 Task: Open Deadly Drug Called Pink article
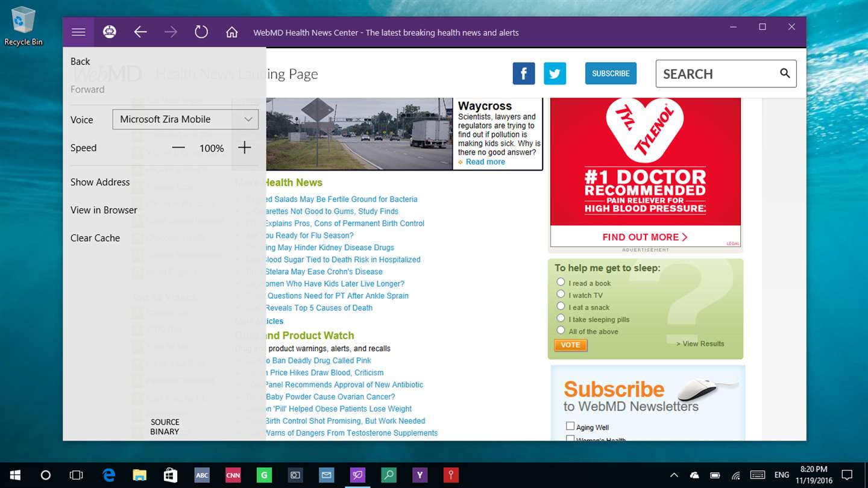click(319, 361)
